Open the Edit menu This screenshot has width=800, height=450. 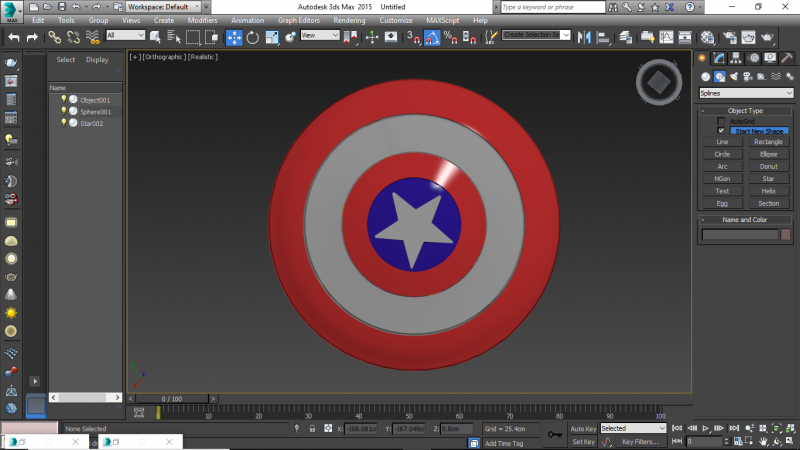pyautogui.click(x=38, y=20)
